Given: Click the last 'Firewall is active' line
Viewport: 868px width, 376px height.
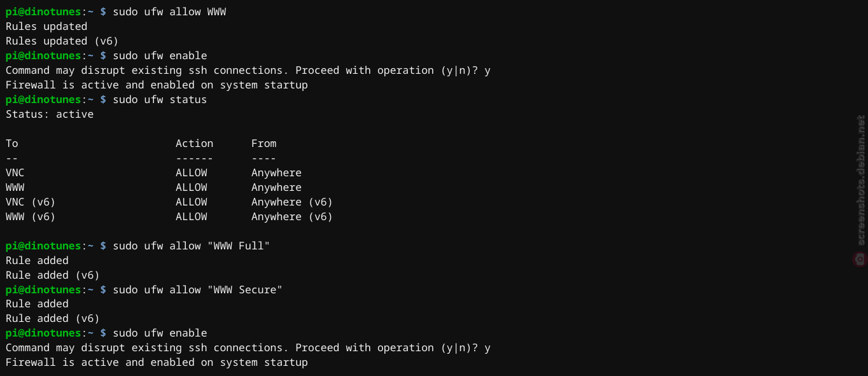Looking at the screenshot, I should (157, 363).
